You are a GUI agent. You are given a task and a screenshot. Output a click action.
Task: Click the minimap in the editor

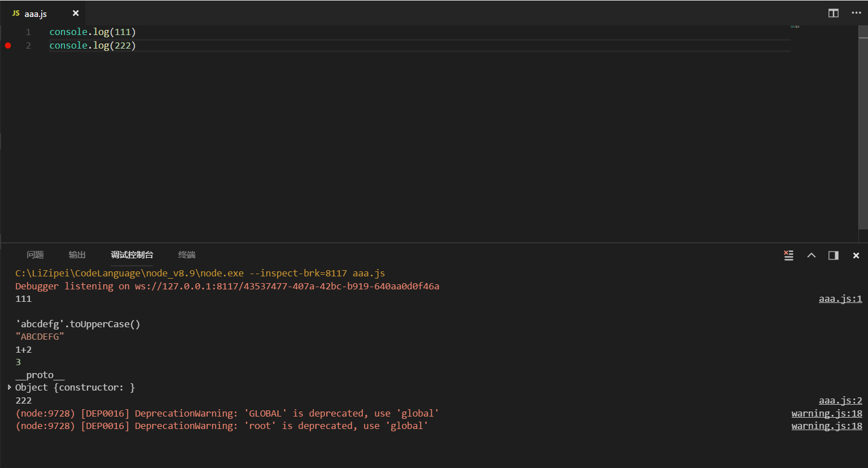(795, 27)
